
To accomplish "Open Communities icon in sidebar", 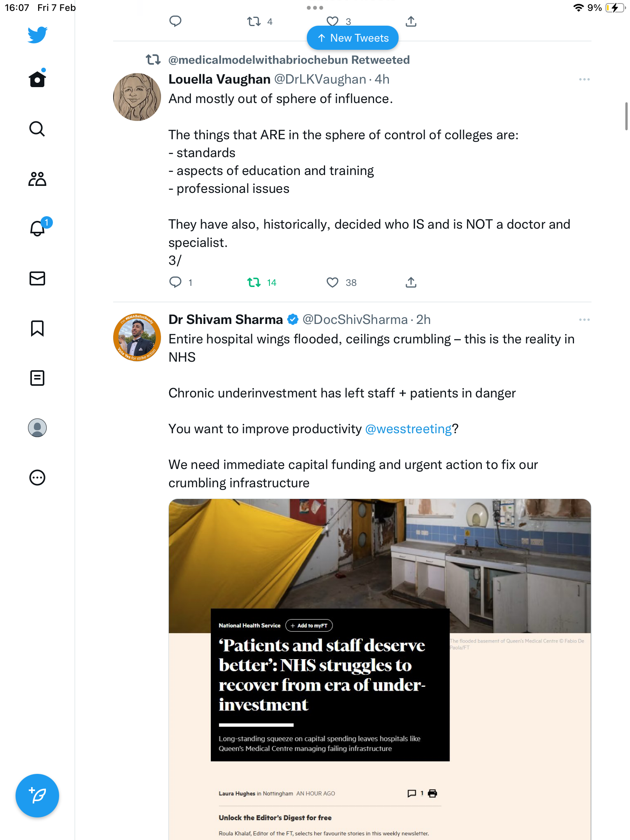I will 37,178.
